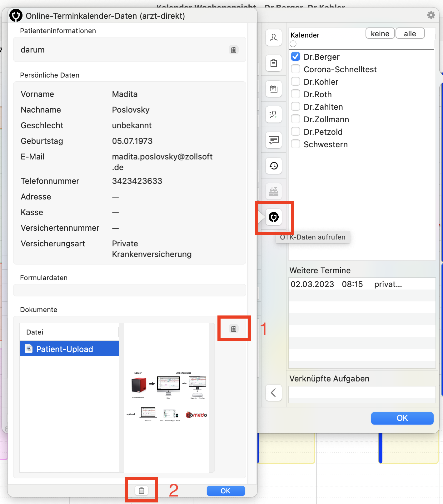443x504 pixels.
Task: Copy documents with clipboard icon marked 1
Action: click(234, 329)
